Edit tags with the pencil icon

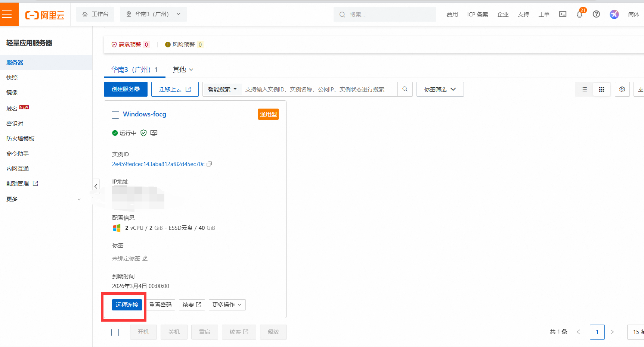point(145,258)
